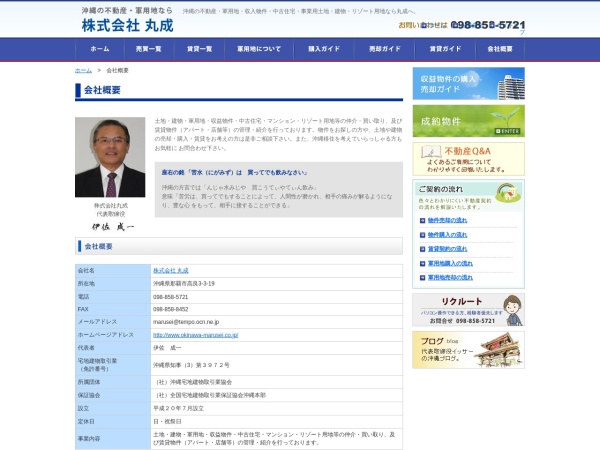Open the リクルート banner

pos(468,310)
